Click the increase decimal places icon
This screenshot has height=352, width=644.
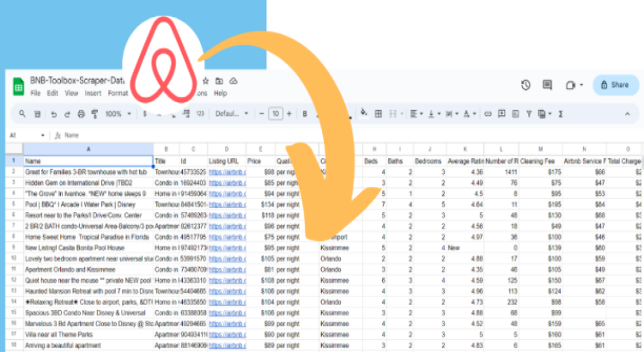(186, 114)
